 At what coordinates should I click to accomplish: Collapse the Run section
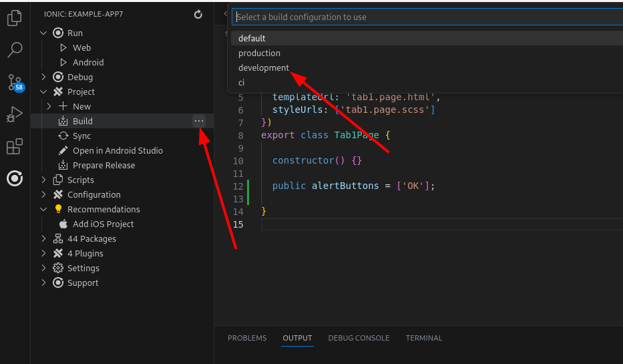click(x=44, y=33)
